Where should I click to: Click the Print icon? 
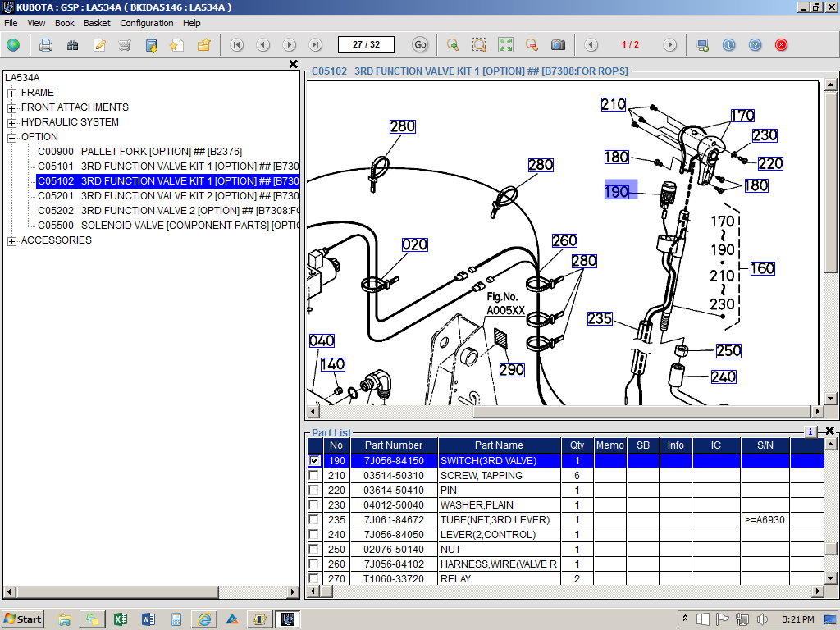point(46,45)
